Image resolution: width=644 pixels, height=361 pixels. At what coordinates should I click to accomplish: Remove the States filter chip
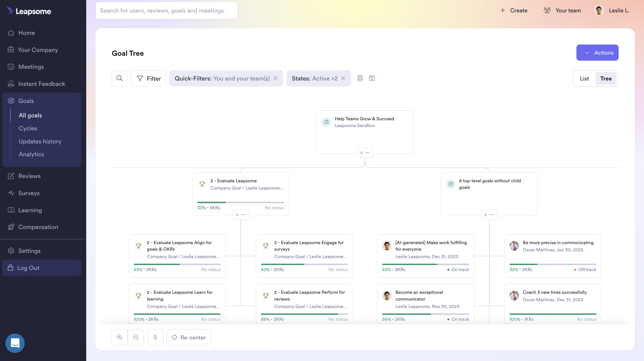pos(343,78)
